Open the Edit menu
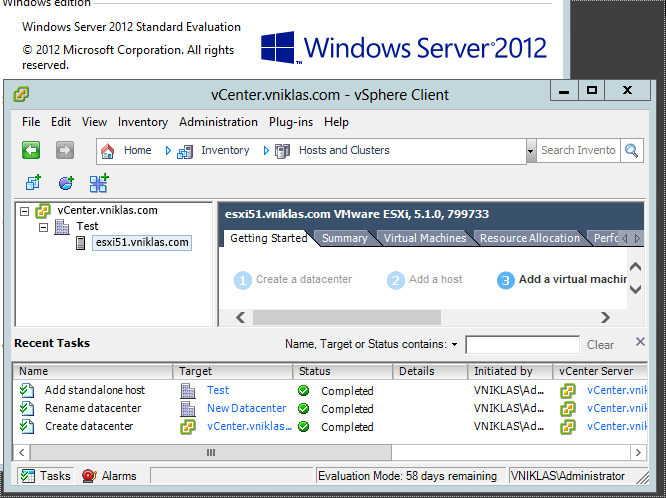This screenshot has height=498, width=666. coord(61,122)
